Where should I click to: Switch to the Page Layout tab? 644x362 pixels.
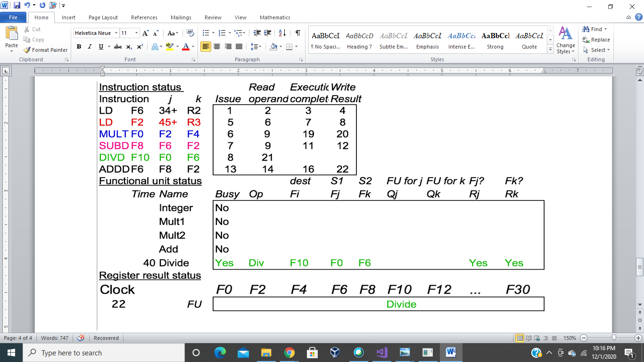[103, 17]
